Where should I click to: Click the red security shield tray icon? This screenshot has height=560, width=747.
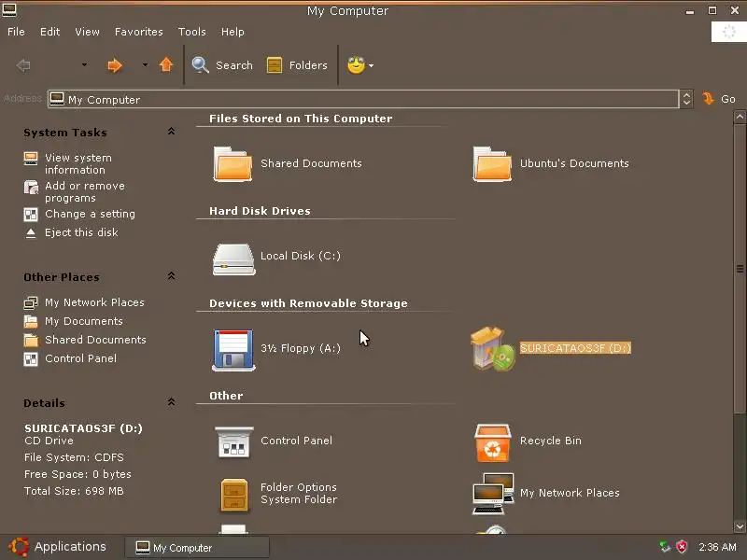tap(682, 547)
